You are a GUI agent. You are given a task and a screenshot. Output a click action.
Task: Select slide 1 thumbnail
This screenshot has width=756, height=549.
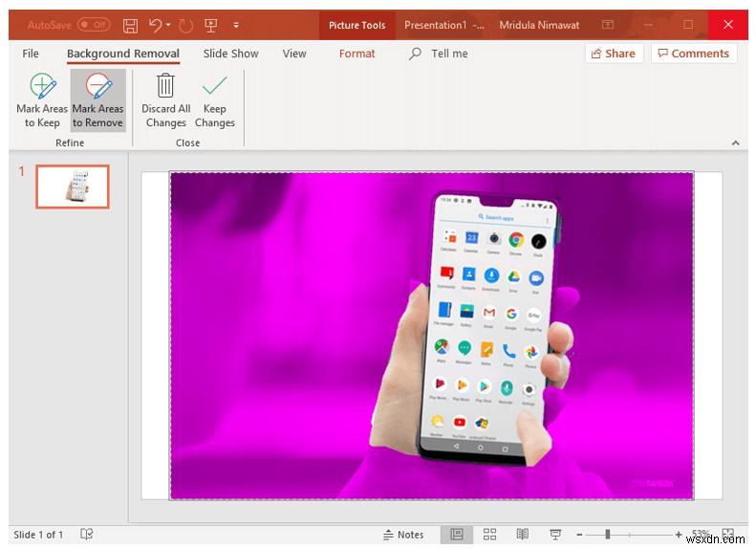click(73, 187)
